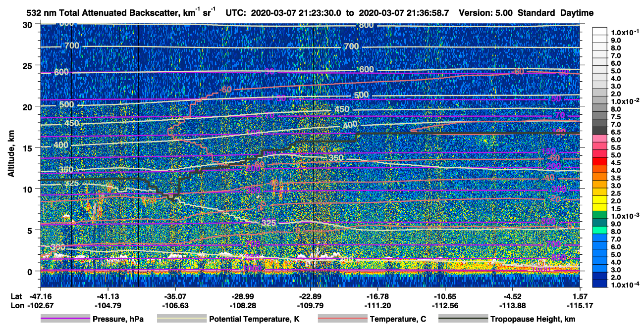644x330 pixels.
Task: Click longitude value '-106.63'
Action: click(175, 305)
